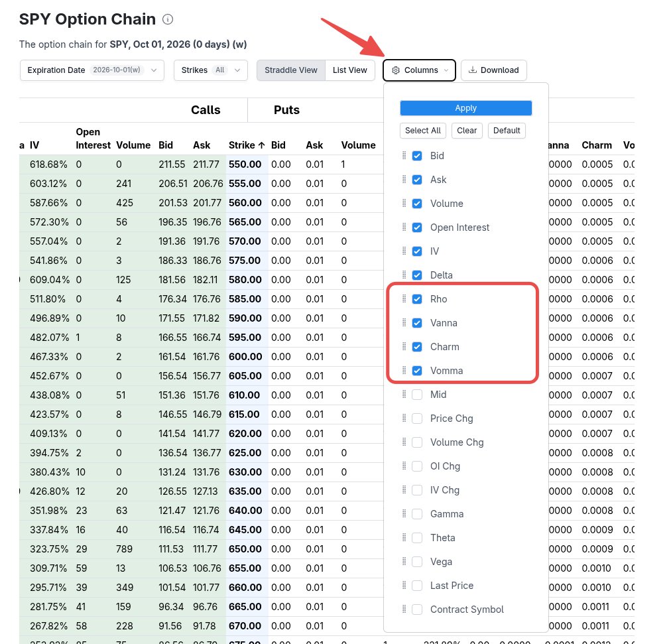Toggle the IV Chg column option
Viewport: 671px width, 644px height.
tap(417, 490)
